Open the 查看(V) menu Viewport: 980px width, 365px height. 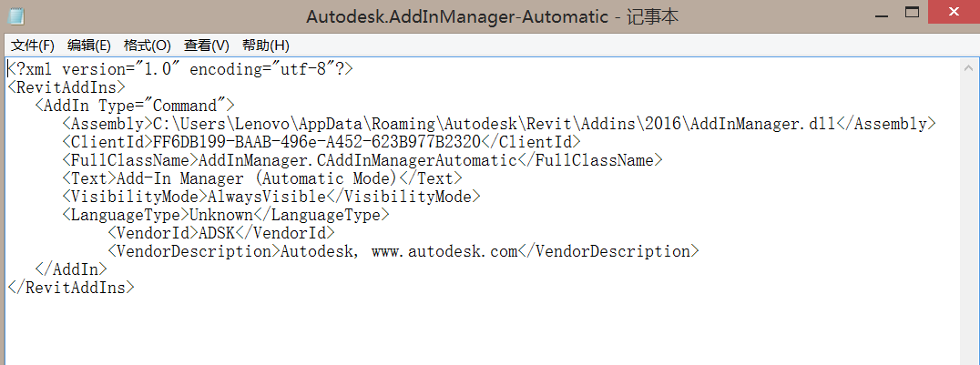[x=206, y=46]
